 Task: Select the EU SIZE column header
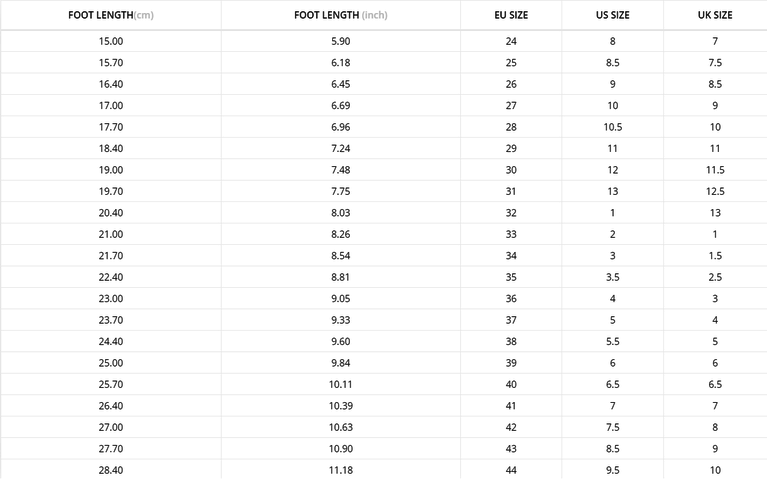click(511, 16)
